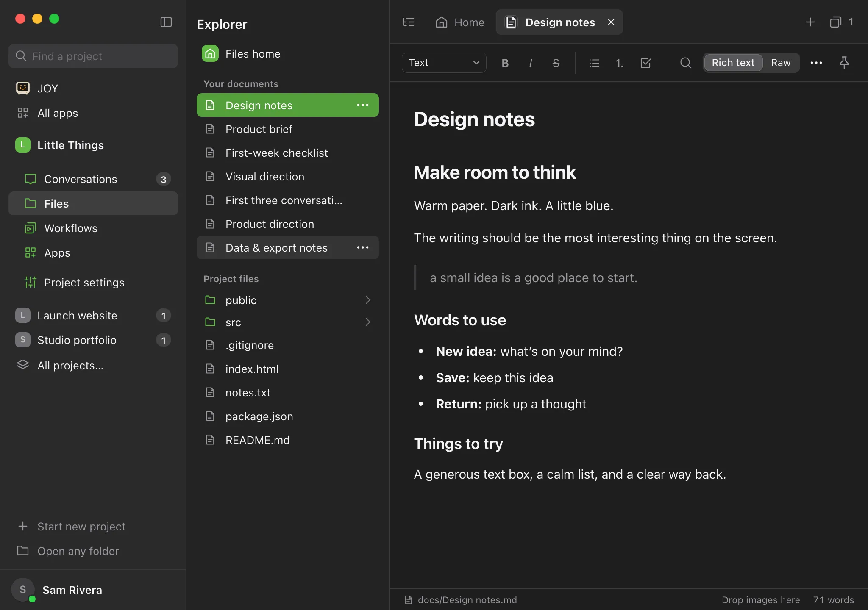Image resolution: width=868 pixels, height=610 pixels.
Task: Expand the public folder
Action: 287,300
